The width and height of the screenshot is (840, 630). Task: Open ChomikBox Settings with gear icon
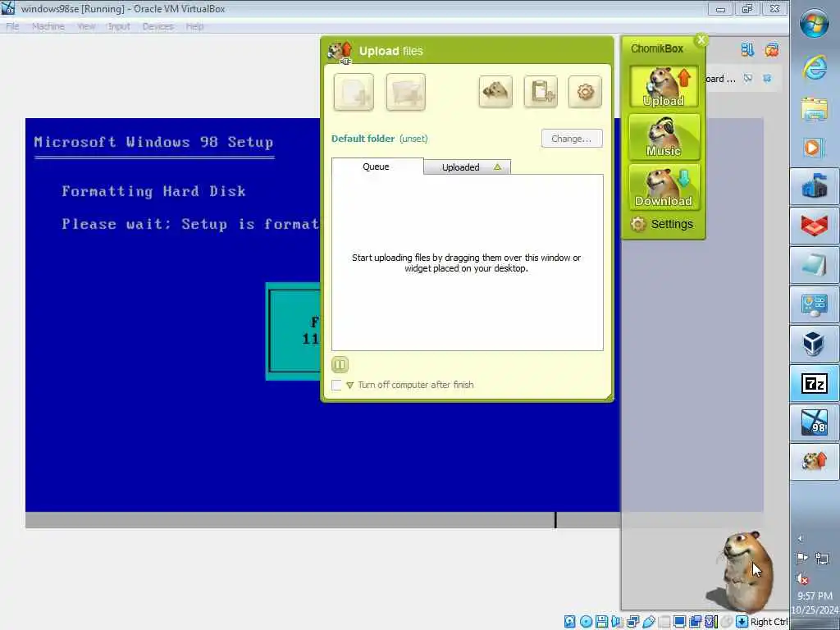662,224
